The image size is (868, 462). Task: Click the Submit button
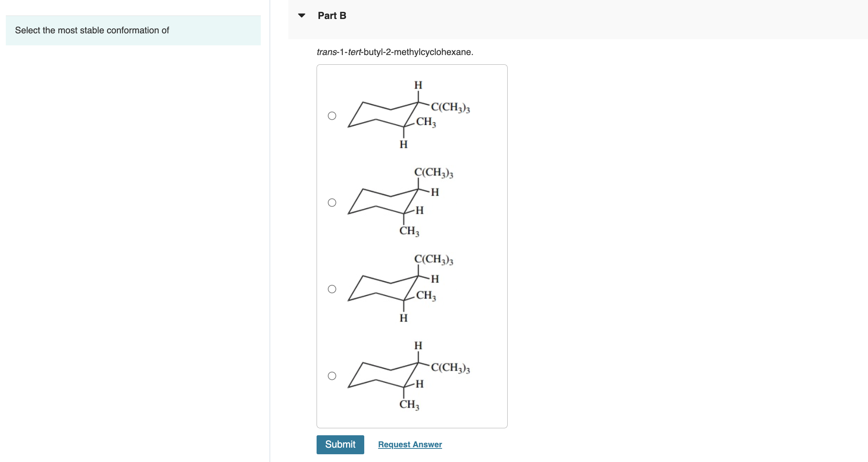340,445
